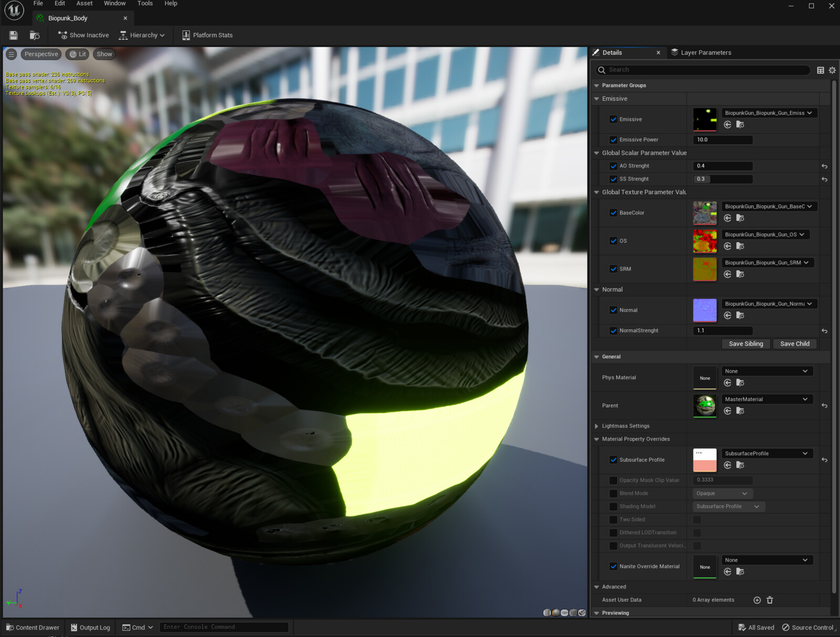Reset AO Strenght value to default
The height and width of the screenshot is (637, 840).
pyautogui.click(x=824, y=166)
